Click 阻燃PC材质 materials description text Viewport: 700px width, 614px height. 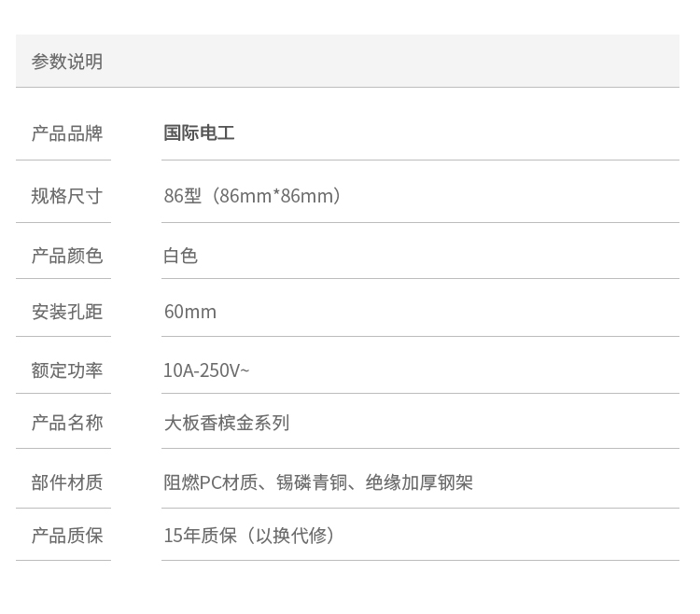point(318,482)
